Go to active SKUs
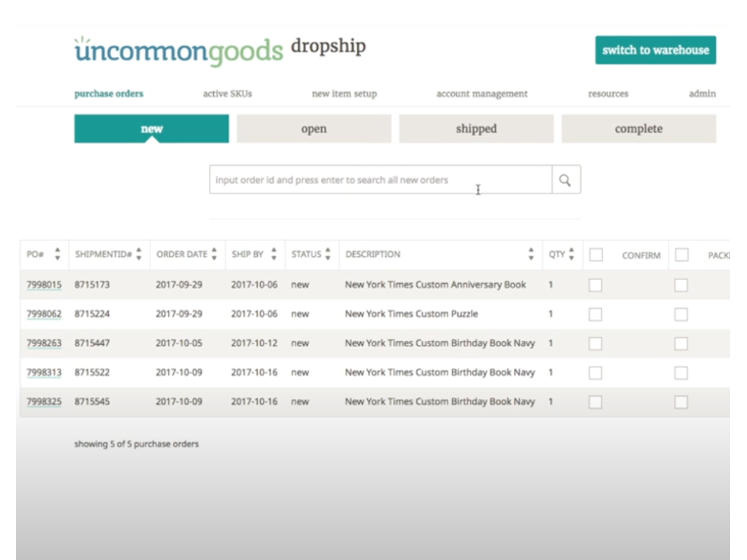The height and width of the screenshot is (560, 747). 227,94
